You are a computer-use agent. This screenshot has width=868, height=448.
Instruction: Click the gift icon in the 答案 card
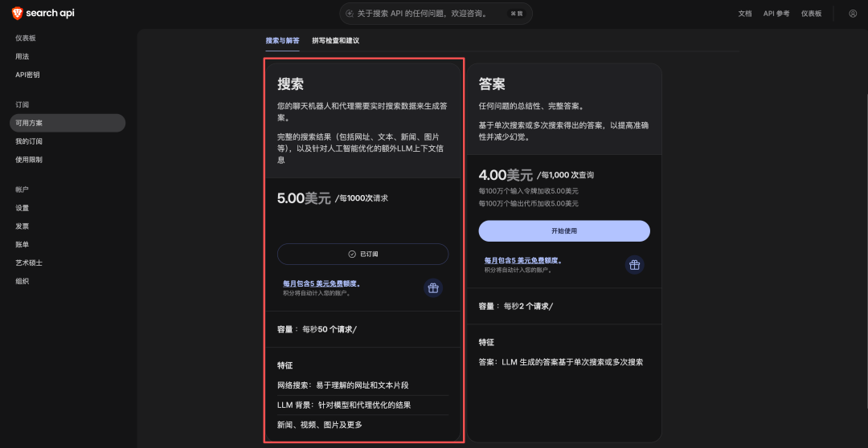[634, 264]
